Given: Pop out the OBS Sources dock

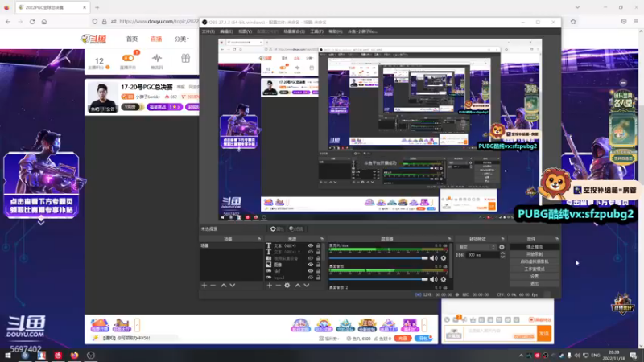Looking at the screenshot, I should coord(321,238).
